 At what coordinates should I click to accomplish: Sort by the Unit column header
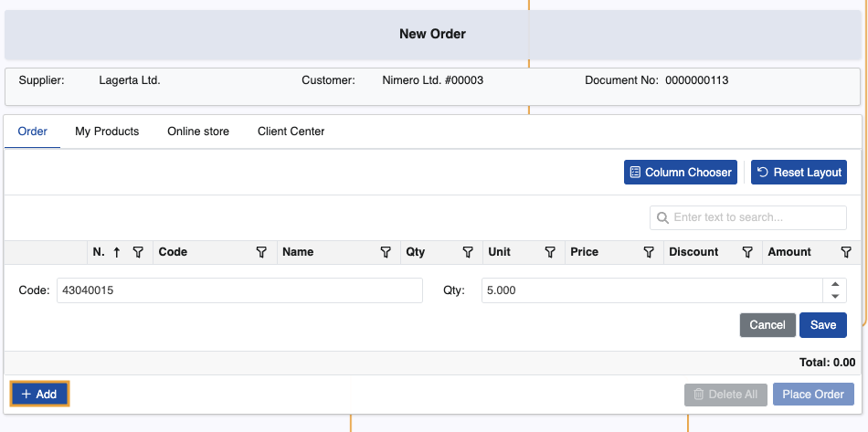(499, 252)
